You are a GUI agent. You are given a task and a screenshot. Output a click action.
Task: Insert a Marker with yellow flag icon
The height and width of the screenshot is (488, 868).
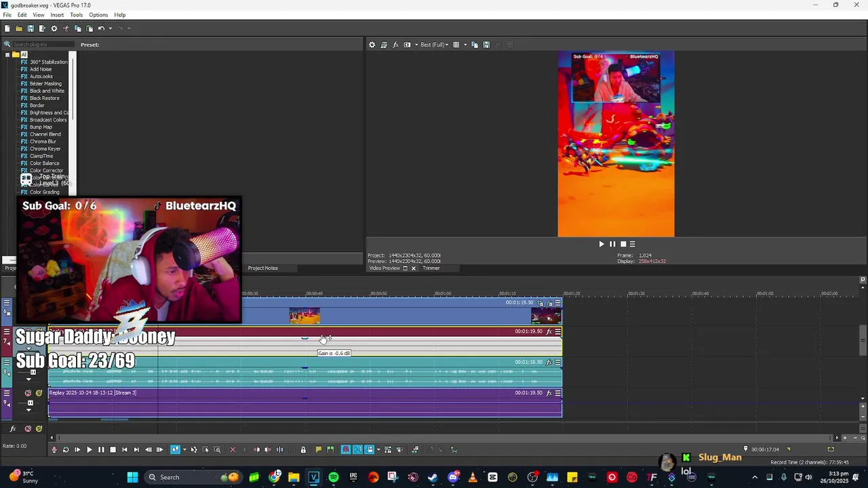[319, 449]
